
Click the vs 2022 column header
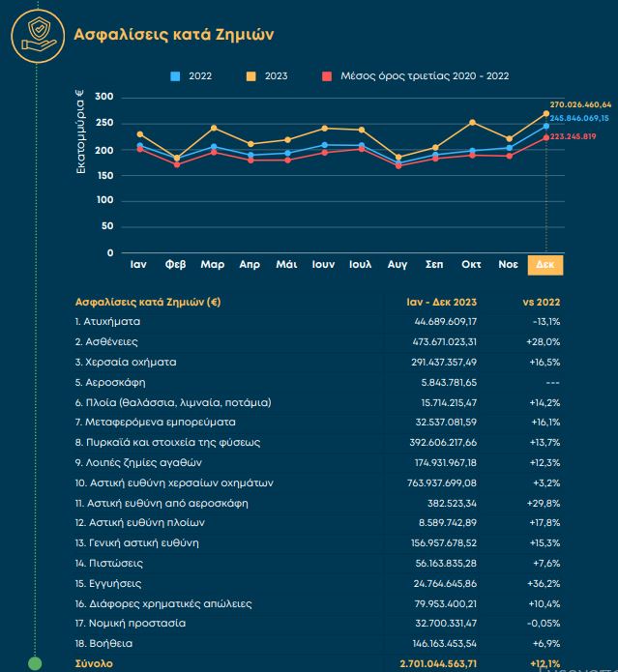point(541,302)
